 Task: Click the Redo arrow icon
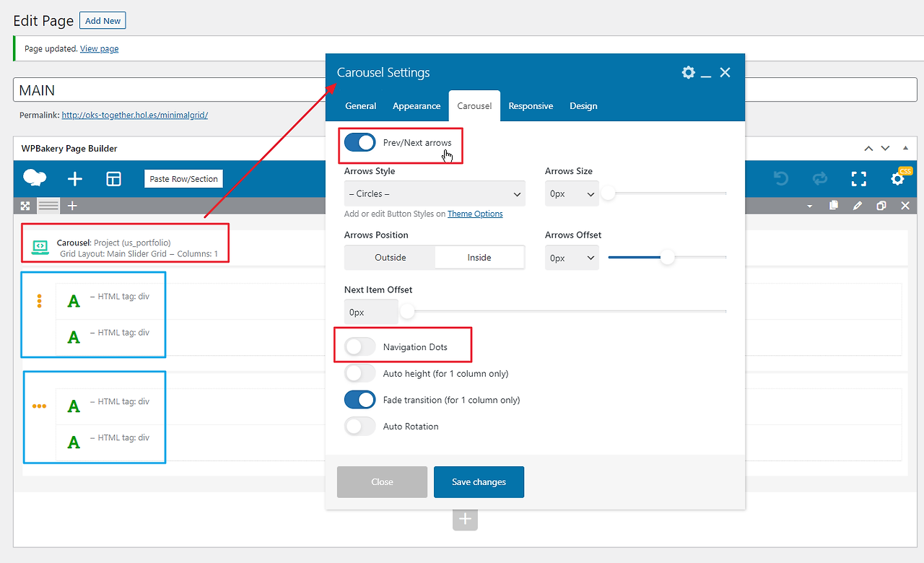tap(819, 178)
